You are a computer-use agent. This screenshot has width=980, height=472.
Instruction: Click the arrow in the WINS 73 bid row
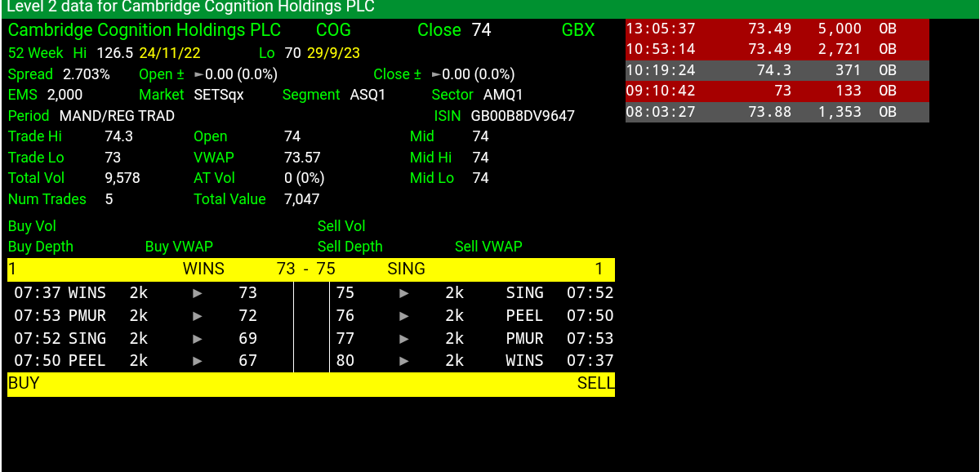coord(198,293)
